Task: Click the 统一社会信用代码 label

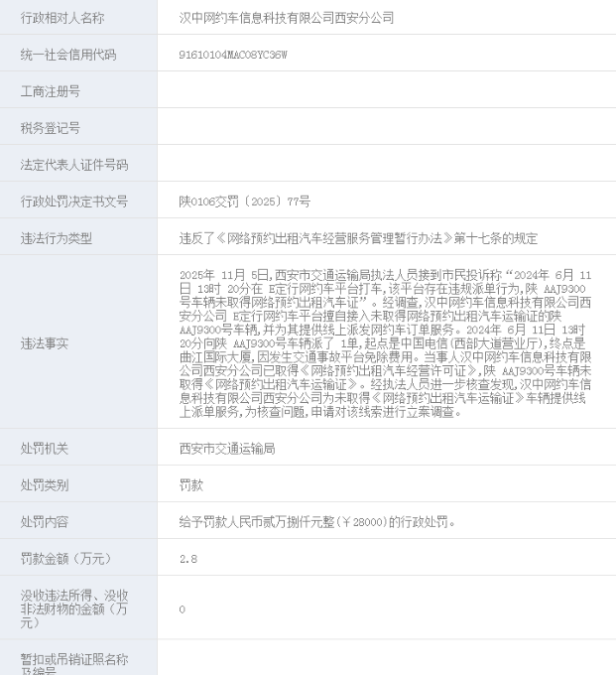Action: (x=68, y=55)
